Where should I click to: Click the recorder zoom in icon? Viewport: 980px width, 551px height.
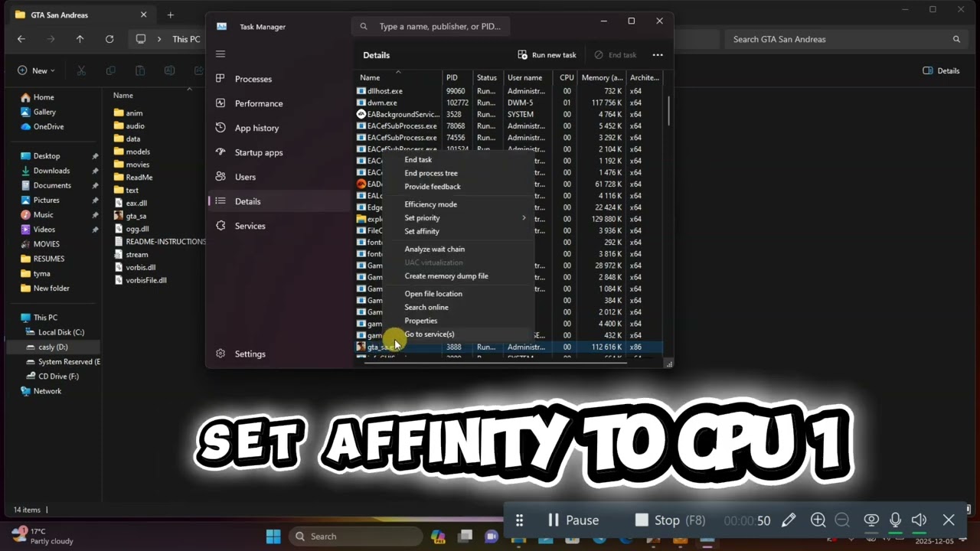pos(818,520)
